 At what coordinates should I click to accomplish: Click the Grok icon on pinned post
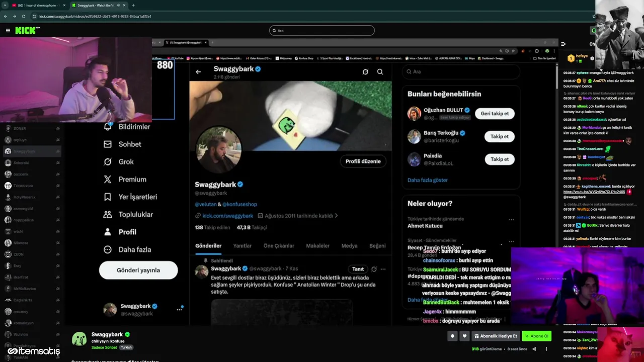374,269
